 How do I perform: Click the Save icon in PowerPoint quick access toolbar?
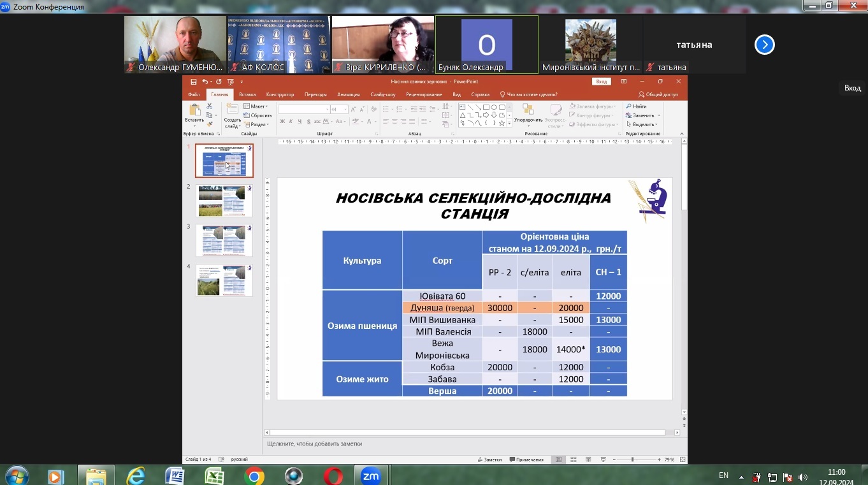pyautogui.click(x=194, y=82)
